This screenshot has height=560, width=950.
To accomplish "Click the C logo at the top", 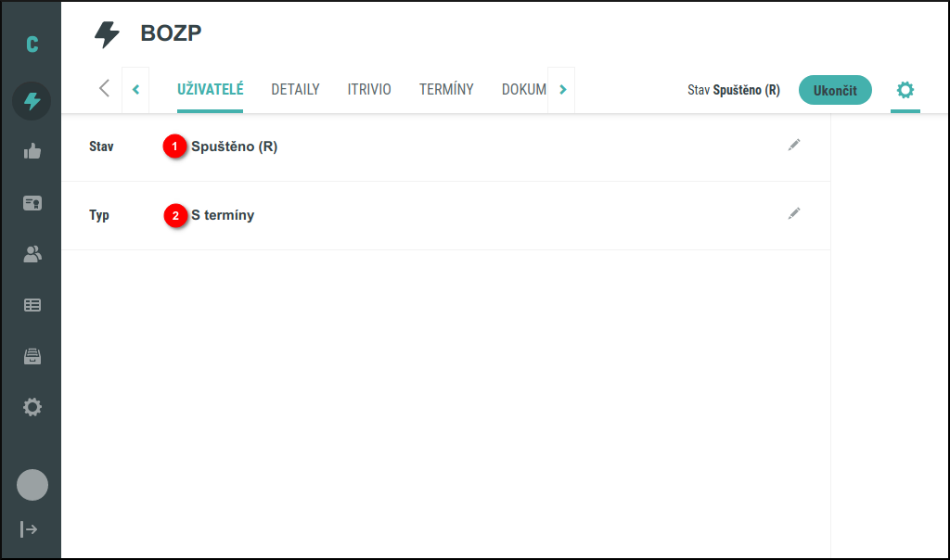I will pyautogui.click(x=32, y=42).
